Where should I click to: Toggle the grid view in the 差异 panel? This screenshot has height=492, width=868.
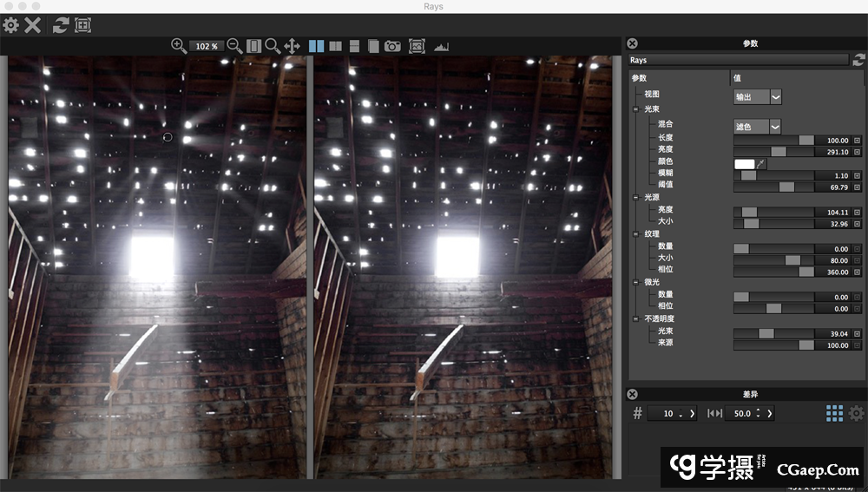click(834, 413)
